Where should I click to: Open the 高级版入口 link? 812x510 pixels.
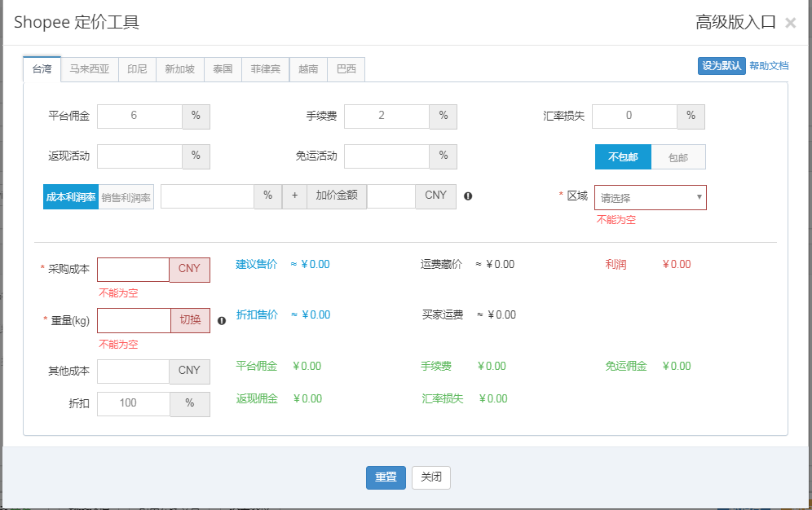tap(735, 22)
